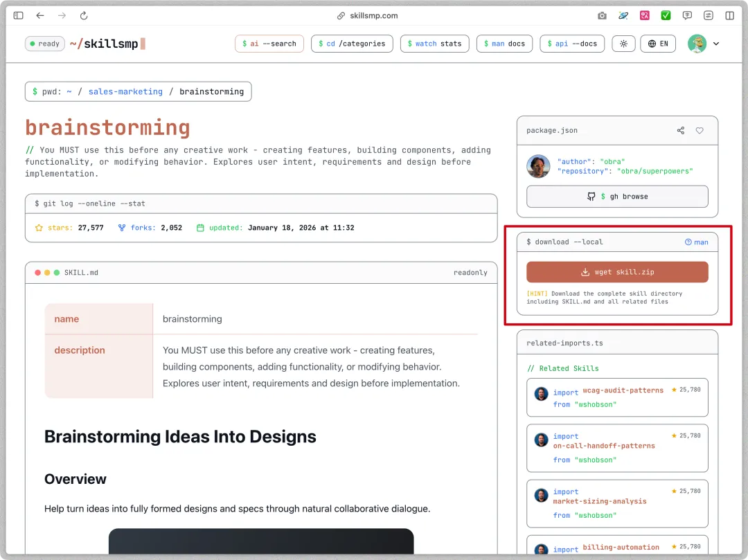Screen dimensions: 748x560
Task: Navigate to 'cd /categories' menu item
Action: pos(352,44)
